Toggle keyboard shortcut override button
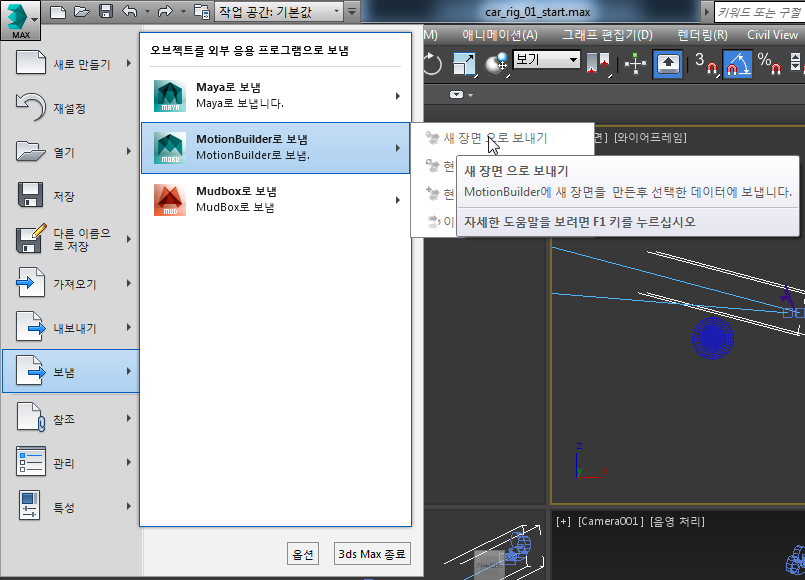This screenshot has height=580, width=805. tap(667, 64)
